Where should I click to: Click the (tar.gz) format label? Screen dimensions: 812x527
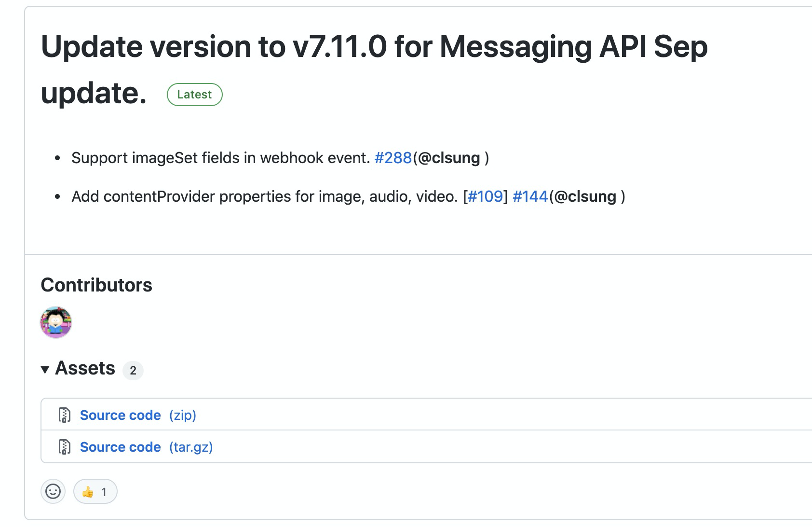click(191, 447)
